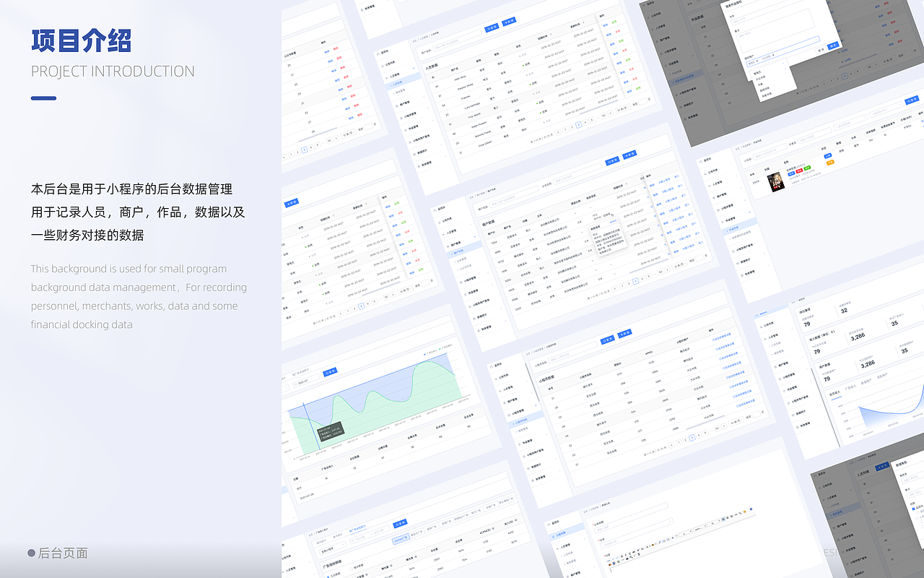Viewport: 924px width, 578px height.
Task: Select the 财务管理 icon in the 人员数据 page sidebar
Action: tap(419, 166)
